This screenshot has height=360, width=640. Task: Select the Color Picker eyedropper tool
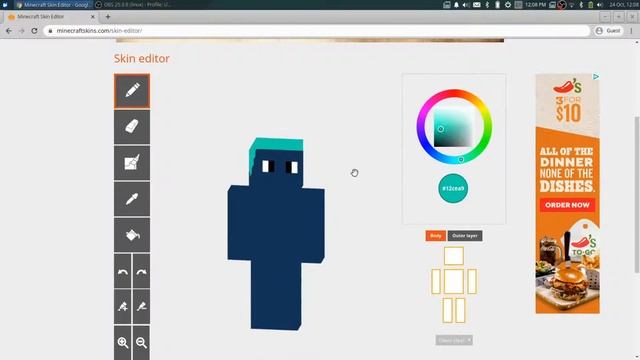click(x=132, y=199)
